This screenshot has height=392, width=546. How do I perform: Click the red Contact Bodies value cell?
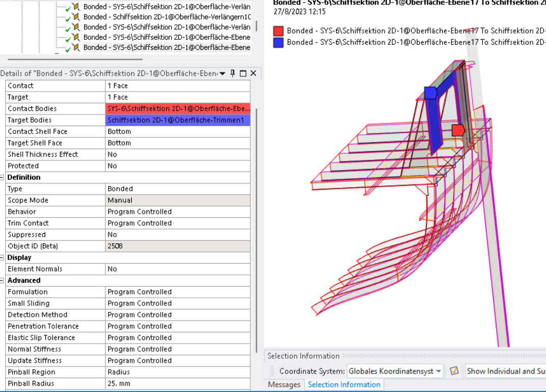tap(178, 109)
